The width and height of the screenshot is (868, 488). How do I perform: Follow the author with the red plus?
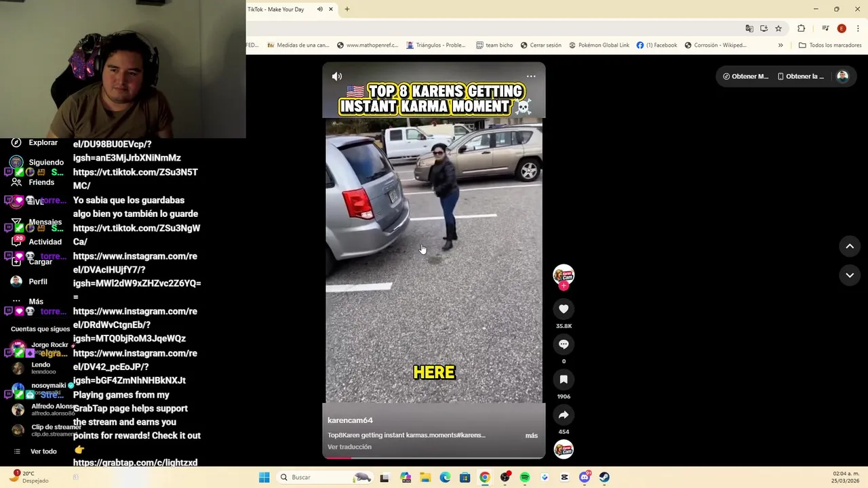[564, 286]
